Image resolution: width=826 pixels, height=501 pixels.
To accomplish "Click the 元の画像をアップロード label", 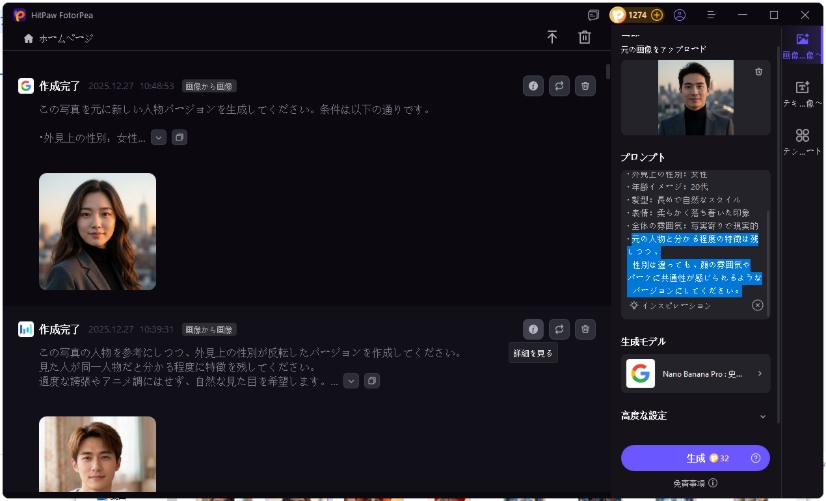I will coord(663,50).
